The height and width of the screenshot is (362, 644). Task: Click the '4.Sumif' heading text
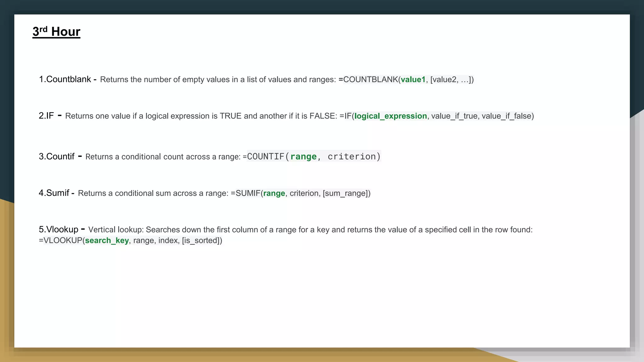(54, 193)
